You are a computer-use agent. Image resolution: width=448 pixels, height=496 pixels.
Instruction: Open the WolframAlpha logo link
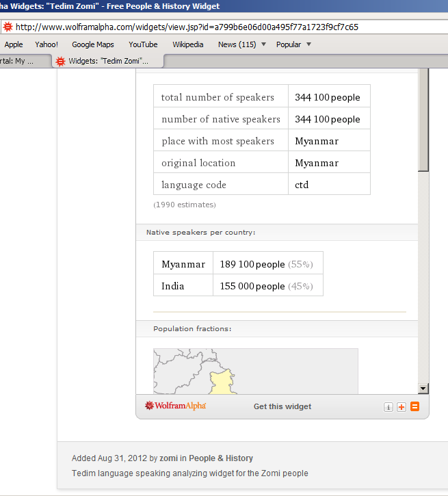175,406
